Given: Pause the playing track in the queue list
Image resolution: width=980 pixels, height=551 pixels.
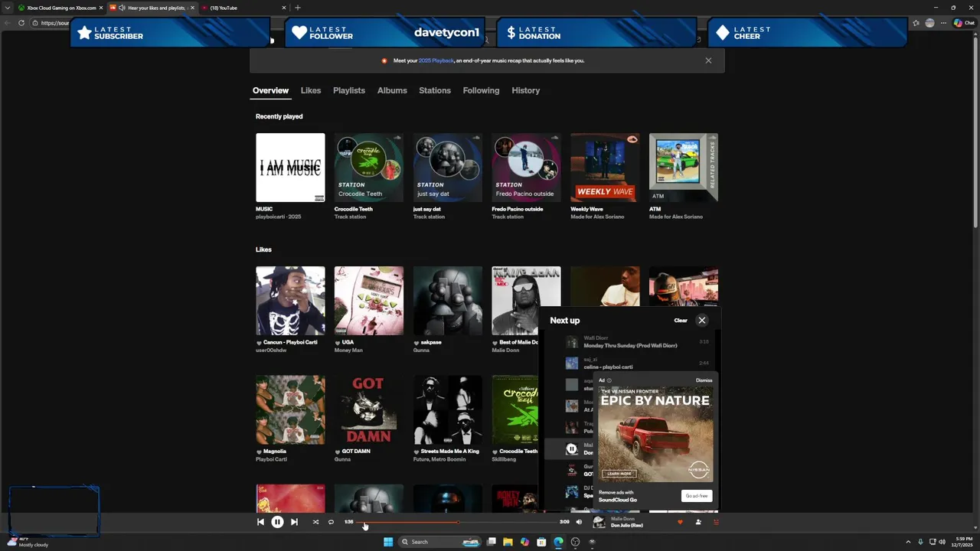Looking at the screenshot, I should click(571, 449).
